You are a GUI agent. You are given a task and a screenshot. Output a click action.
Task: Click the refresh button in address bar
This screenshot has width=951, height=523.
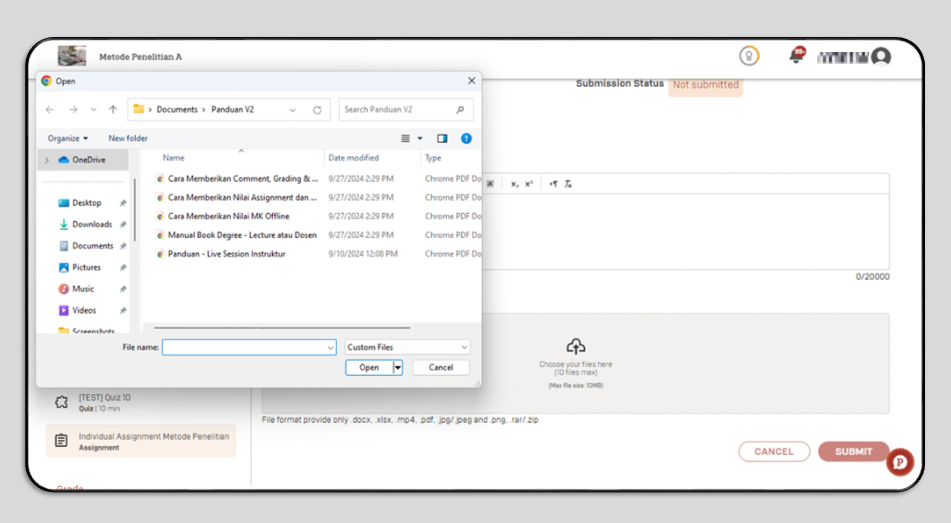[317, 110]
